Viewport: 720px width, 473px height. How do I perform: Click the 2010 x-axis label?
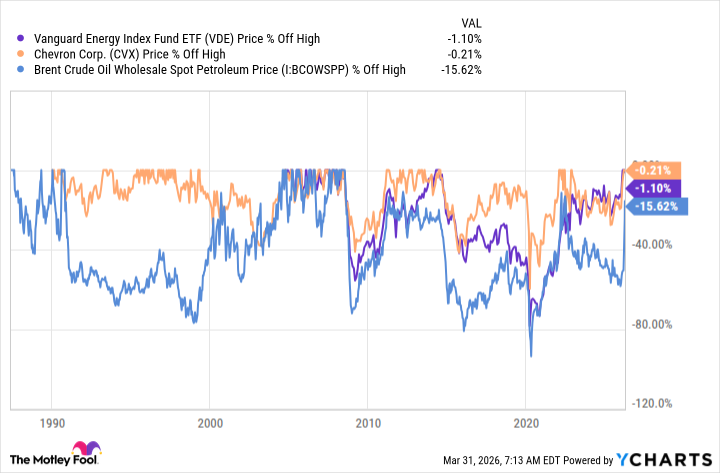(369, 422)
